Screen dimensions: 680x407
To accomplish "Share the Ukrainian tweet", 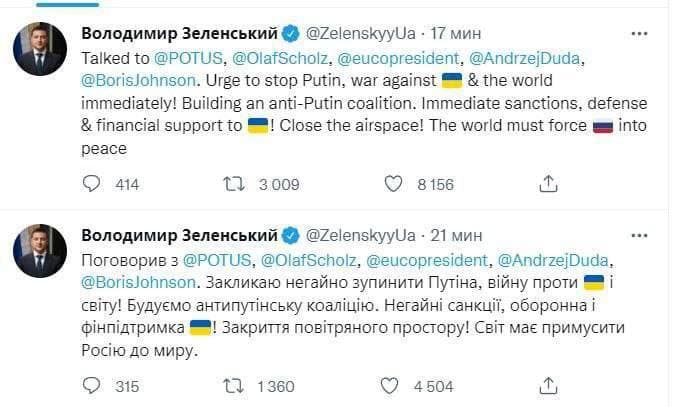I will pyautogui.click(x=547, y=386).
